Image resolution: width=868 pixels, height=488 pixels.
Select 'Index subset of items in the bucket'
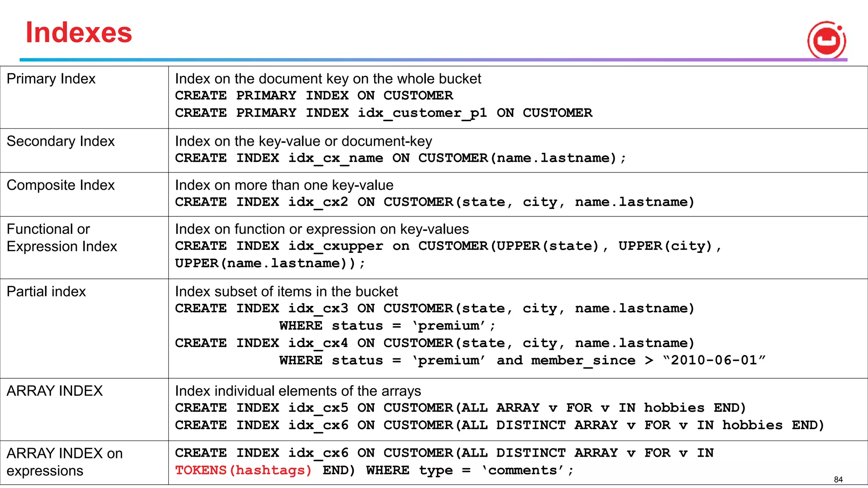(x=286, y=291)
